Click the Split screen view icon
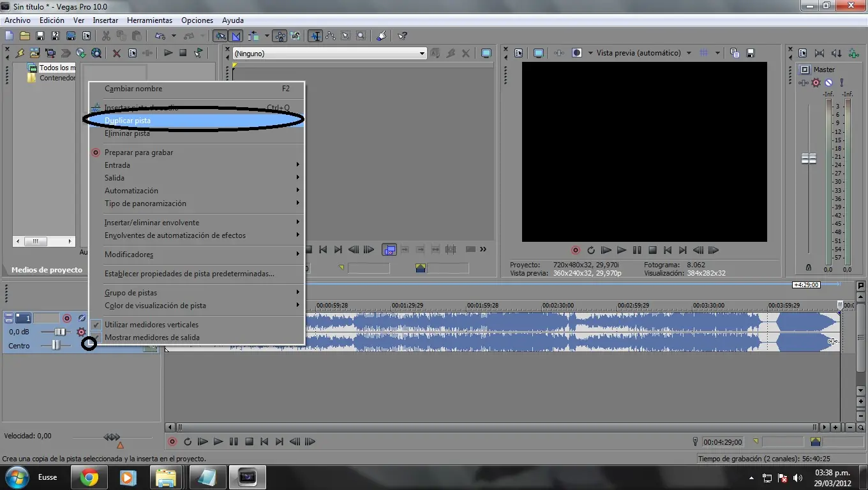Viewport: 868px width, 490px height. (x=578, y=53)
